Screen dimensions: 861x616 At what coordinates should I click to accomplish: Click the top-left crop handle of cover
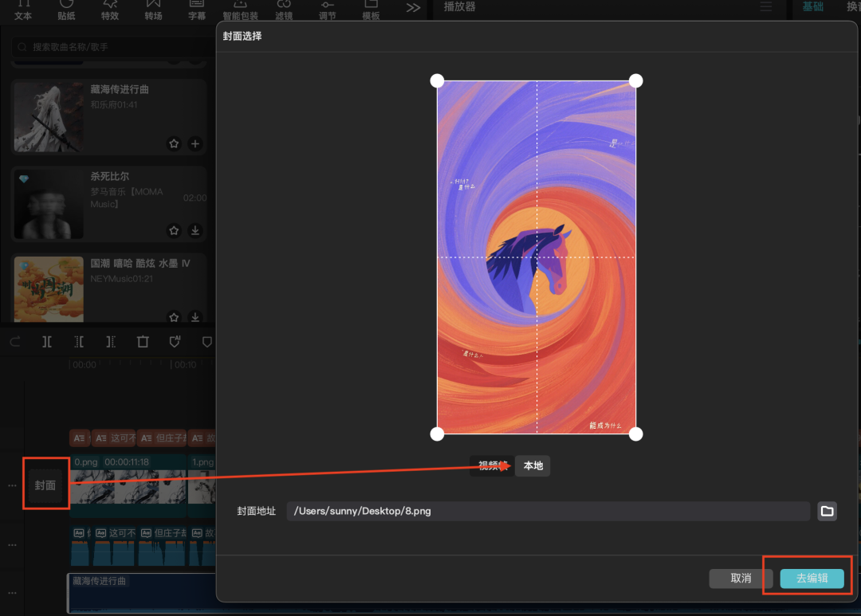click(437, 80)
